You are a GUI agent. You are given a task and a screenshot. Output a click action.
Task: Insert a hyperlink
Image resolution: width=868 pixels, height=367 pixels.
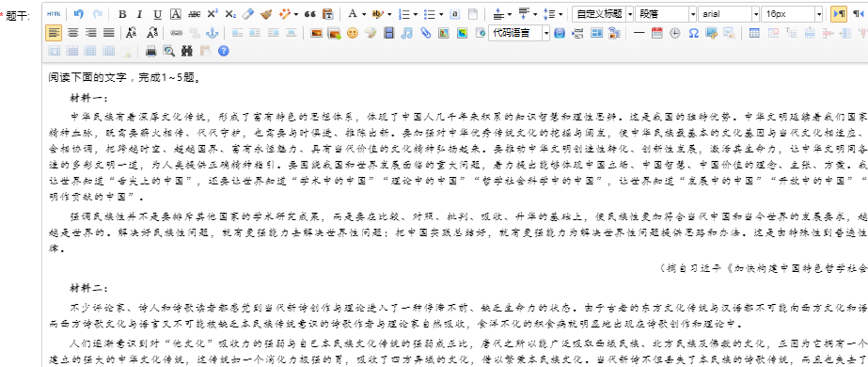coord(176,33)
